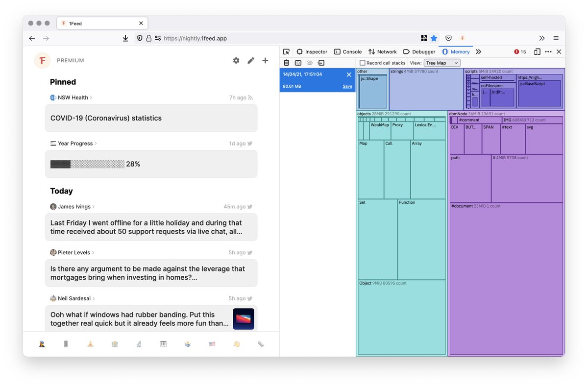This screenshot has height=387, width=588.
Task: Select the US flag emoji category
Action: (212, 344)
